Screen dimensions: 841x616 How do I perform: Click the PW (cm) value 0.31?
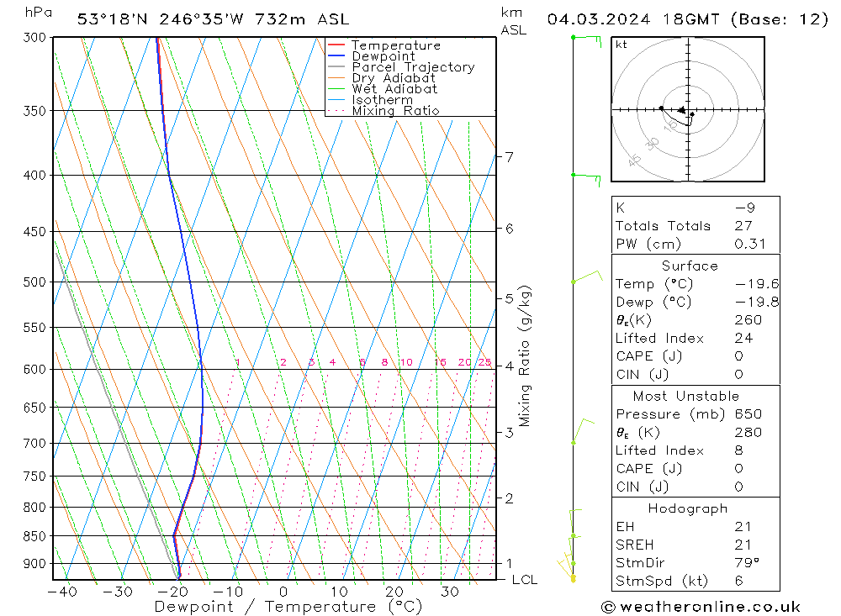[750, 244]
